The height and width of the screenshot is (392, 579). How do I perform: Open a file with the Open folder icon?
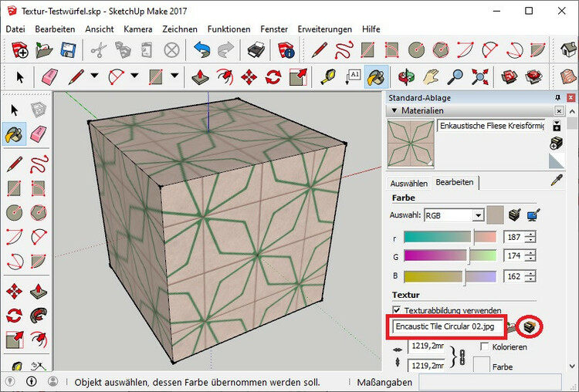pyautogui.click(x=44, y=50)
